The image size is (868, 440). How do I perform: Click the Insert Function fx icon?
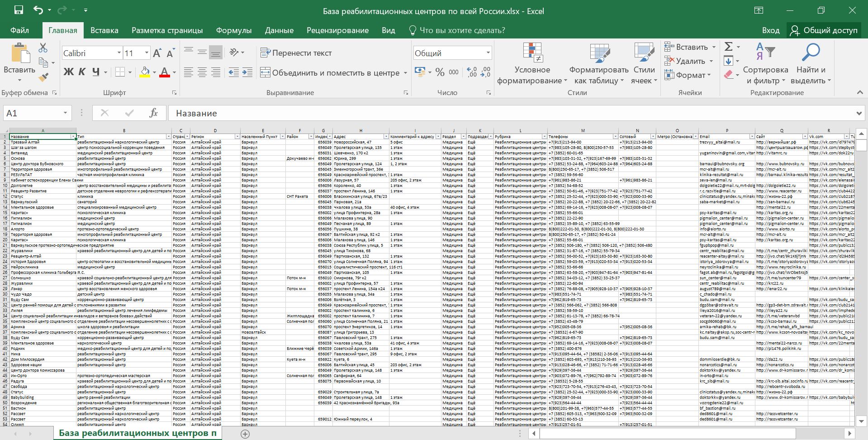(153, 113)
